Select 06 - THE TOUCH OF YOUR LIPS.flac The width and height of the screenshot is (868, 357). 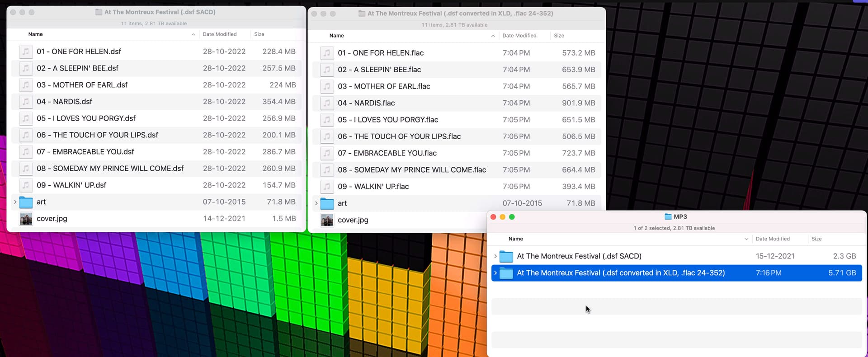(407, 136)
